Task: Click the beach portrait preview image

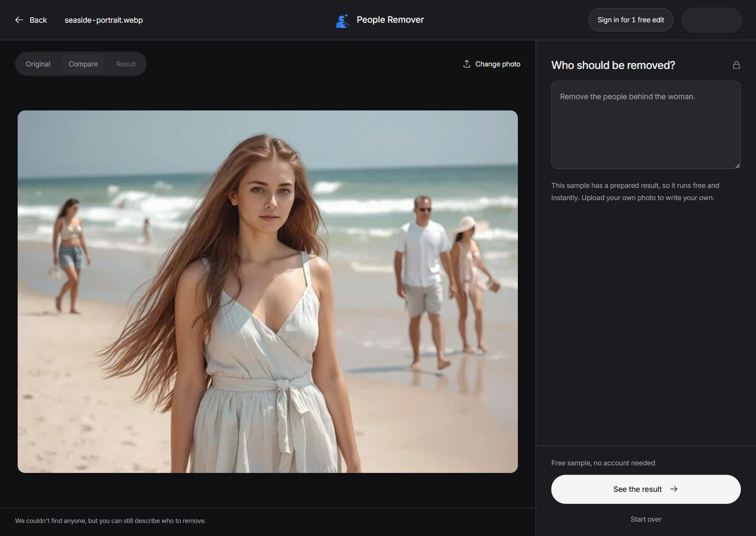Action: (268, 291)
